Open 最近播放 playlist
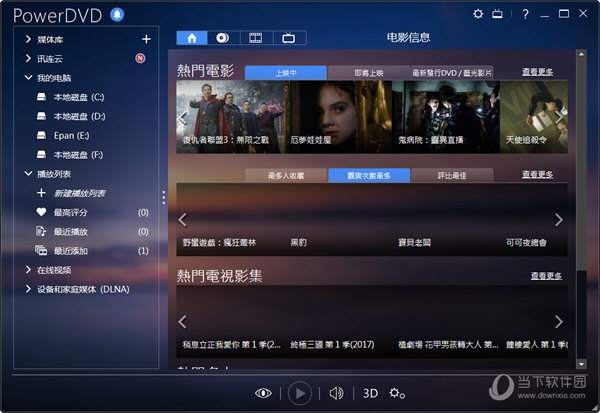 (92, 232)
